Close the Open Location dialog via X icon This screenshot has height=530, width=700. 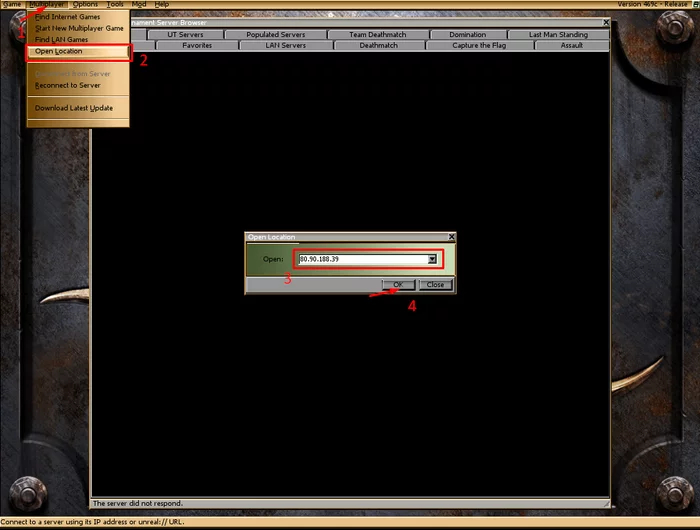(x=451, y=237)
